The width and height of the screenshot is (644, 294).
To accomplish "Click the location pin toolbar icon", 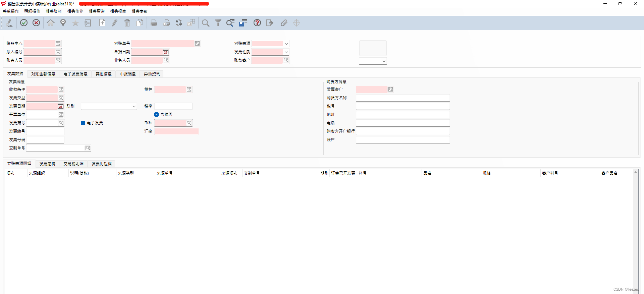I will tap(63, 23).
